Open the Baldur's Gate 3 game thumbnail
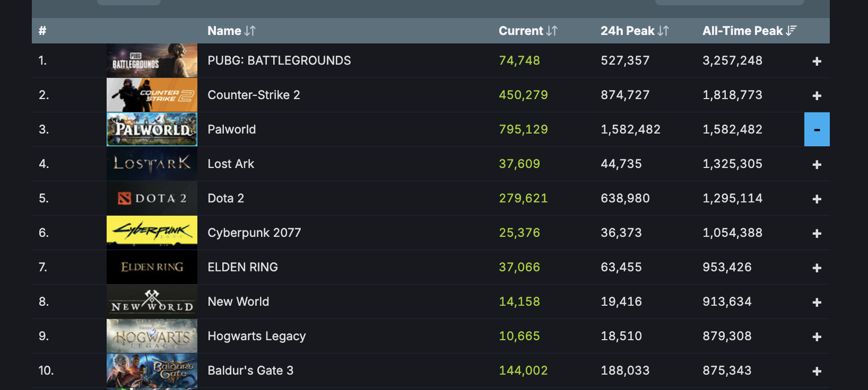868x390 pixels. pyautogui.click(x=152, y=370)
